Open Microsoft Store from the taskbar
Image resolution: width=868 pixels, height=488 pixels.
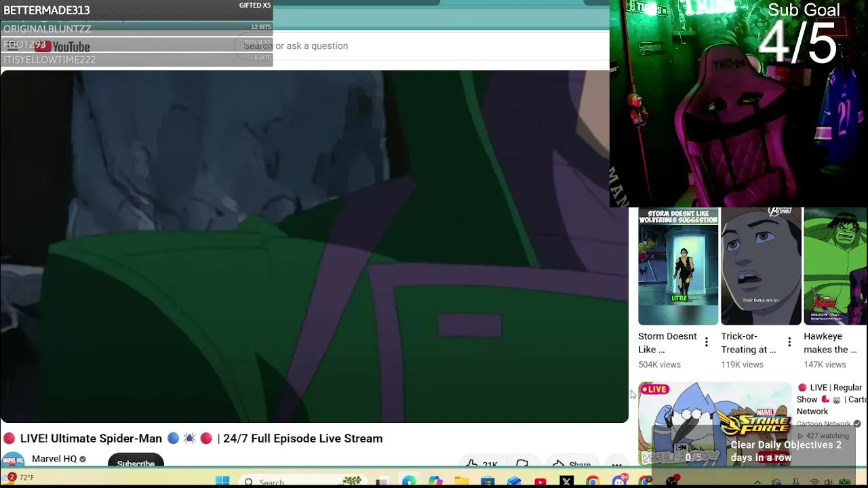[x=488, y=481]
